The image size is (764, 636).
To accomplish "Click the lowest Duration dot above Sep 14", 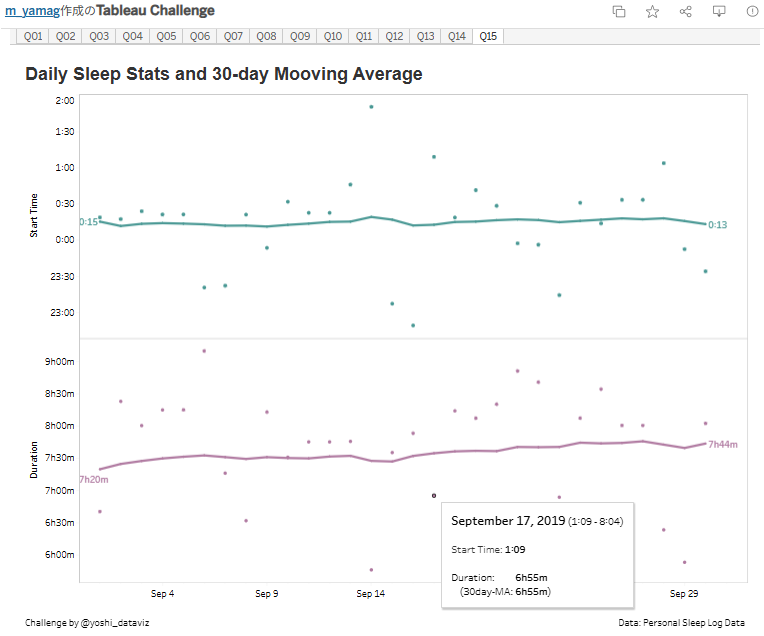I will 371,570.
